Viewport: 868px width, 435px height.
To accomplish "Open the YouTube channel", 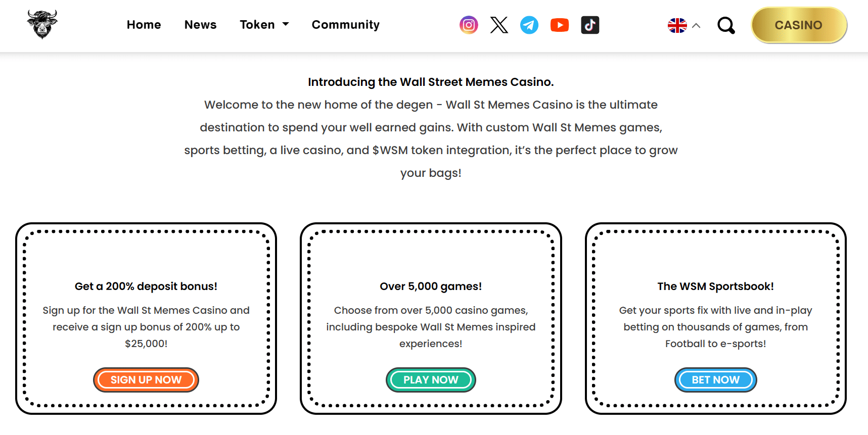I will [x=559, y=25].
